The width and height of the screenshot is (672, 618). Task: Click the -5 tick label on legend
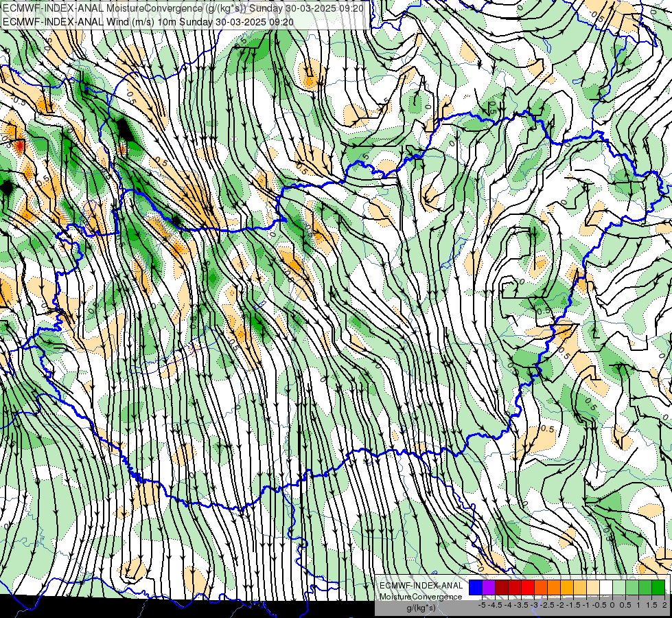click(x=482, y=605)
